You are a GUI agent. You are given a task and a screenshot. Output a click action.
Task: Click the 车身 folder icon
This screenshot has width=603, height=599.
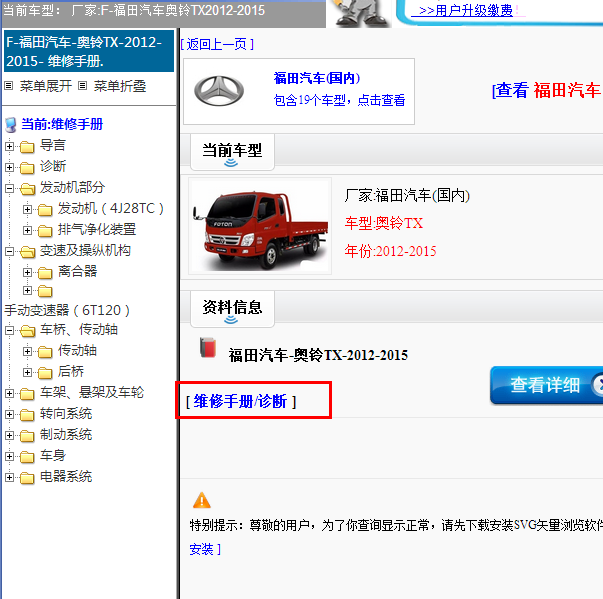coord(27,457)
